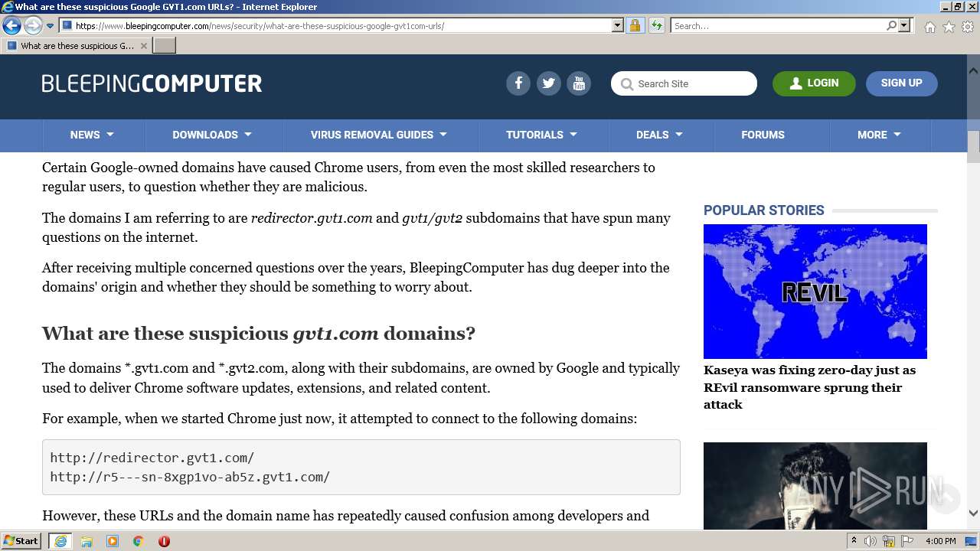Open the Home icon
This screenshot has width=980, height=551.
point(929,27)
